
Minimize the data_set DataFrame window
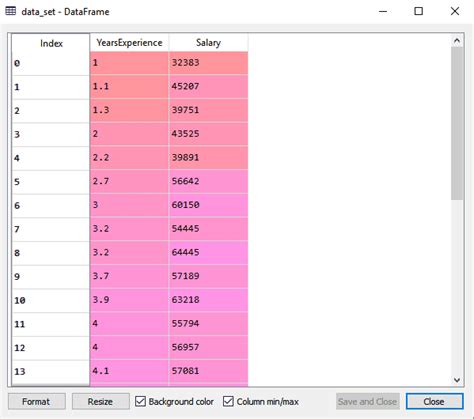tap(383, 11)
